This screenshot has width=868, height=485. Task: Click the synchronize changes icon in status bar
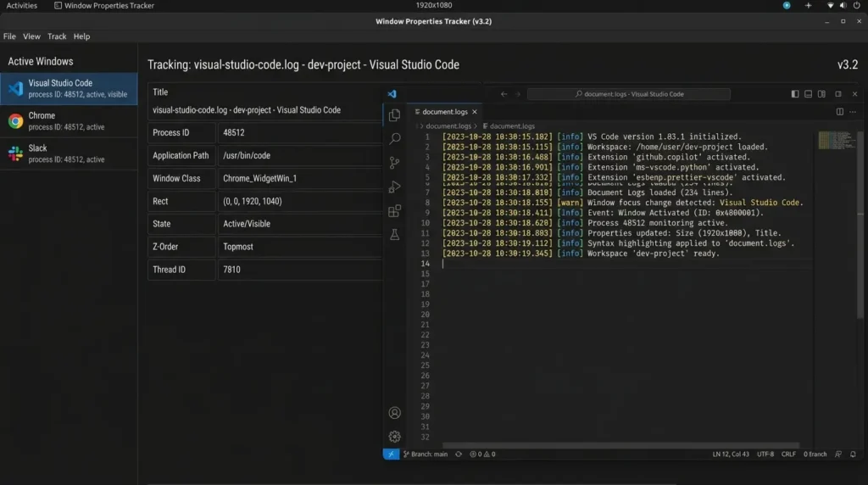click(x=459, y=454)
